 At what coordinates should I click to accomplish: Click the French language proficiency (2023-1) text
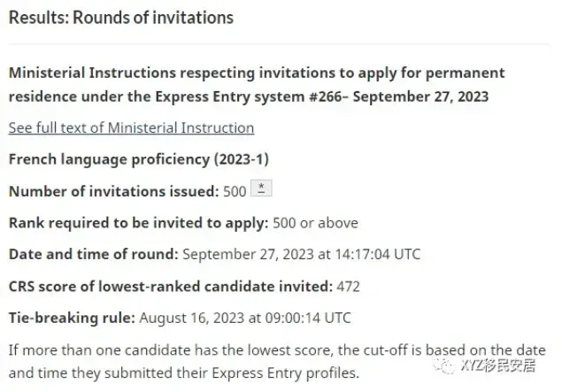tap(138, 159)
